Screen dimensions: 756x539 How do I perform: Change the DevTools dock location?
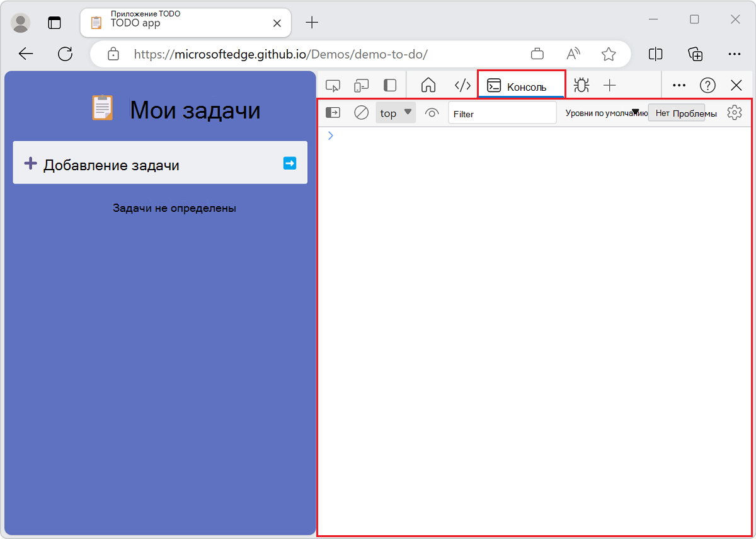coord(390,85)
